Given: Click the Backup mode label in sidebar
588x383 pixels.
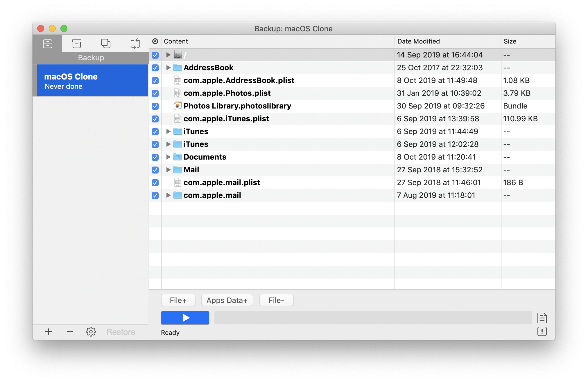Looking at the screenshot, I should (x=91, y=57).
